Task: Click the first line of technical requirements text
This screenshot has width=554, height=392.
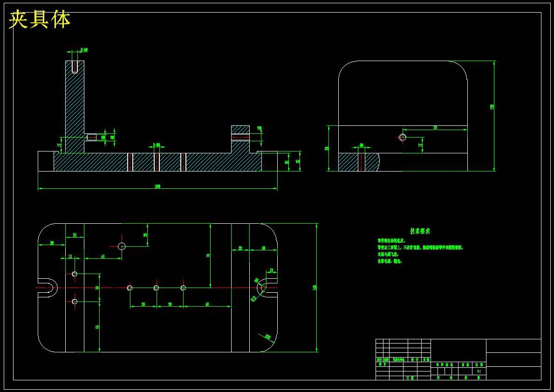Action: pos(390,241)
